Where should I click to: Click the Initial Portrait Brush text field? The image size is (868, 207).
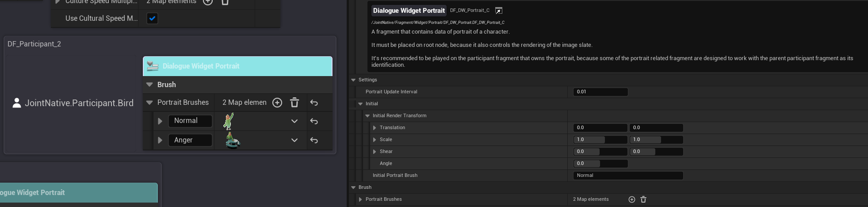(628, 176)
